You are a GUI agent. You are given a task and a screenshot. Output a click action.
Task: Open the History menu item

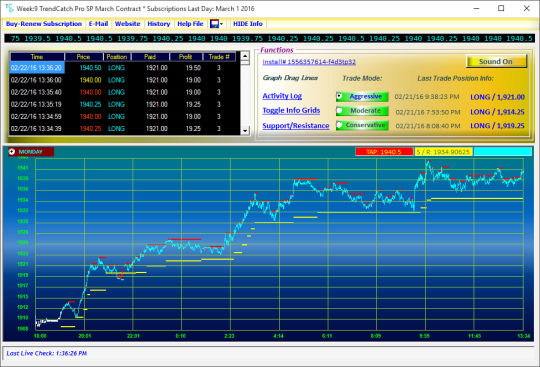(x=159, y=24)
